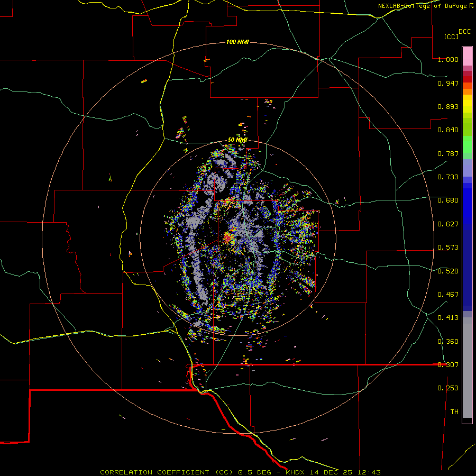Select the 0.573 color scale label

448,248
